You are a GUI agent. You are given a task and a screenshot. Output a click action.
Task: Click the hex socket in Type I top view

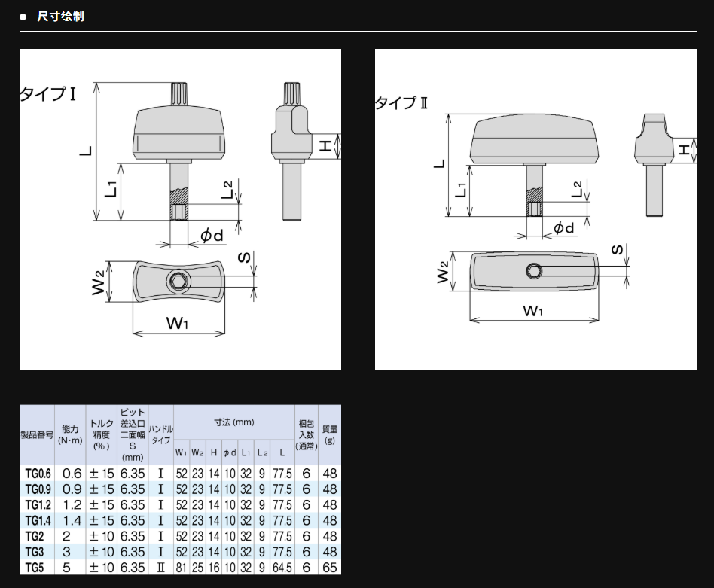[179, 282]
